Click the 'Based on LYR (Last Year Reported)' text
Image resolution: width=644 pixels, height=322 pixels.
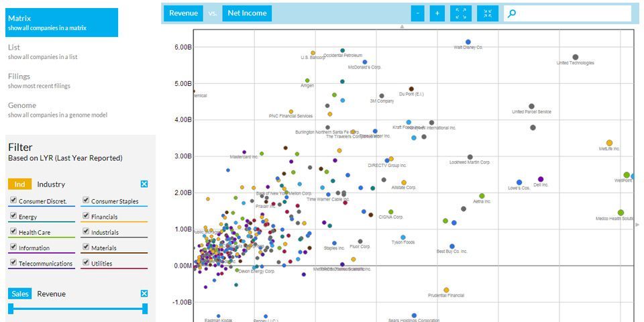pos(65,158)
